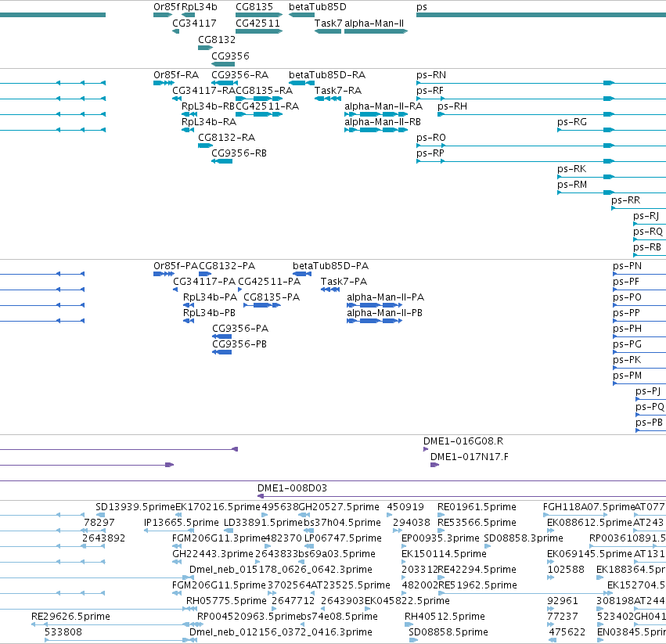Screen dimensions: 666x644
Task: Open the betaTub85D-PA protein label
Action: (330, 266)
